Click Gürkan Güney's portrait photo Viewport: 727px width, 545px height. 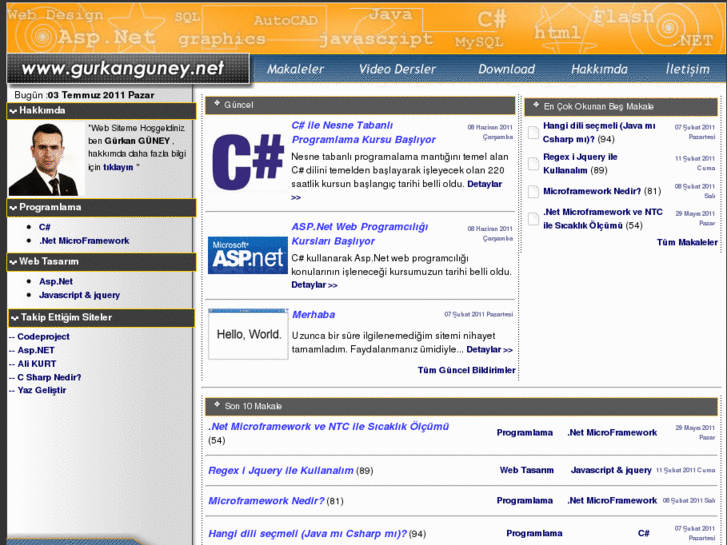[x=46, y=159]
